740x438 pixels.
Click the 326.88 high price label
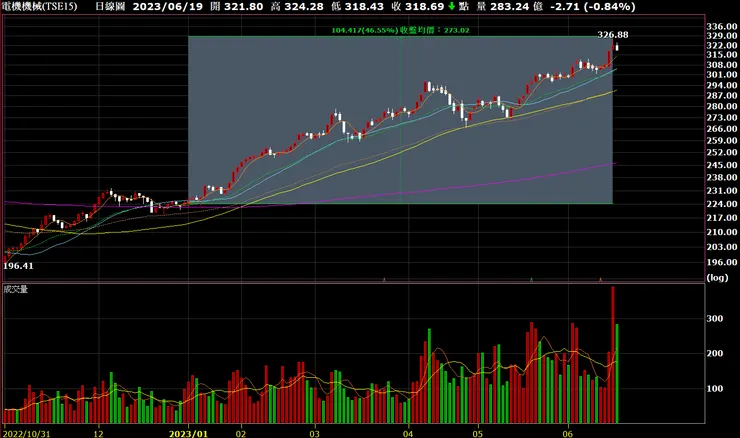tap(613, 34)
